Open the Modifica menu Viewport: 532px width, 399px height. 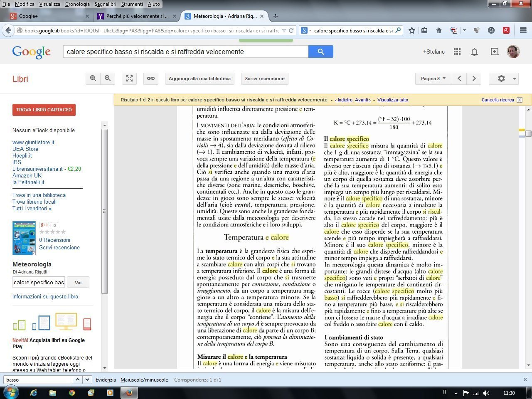(x=25, y=4)
